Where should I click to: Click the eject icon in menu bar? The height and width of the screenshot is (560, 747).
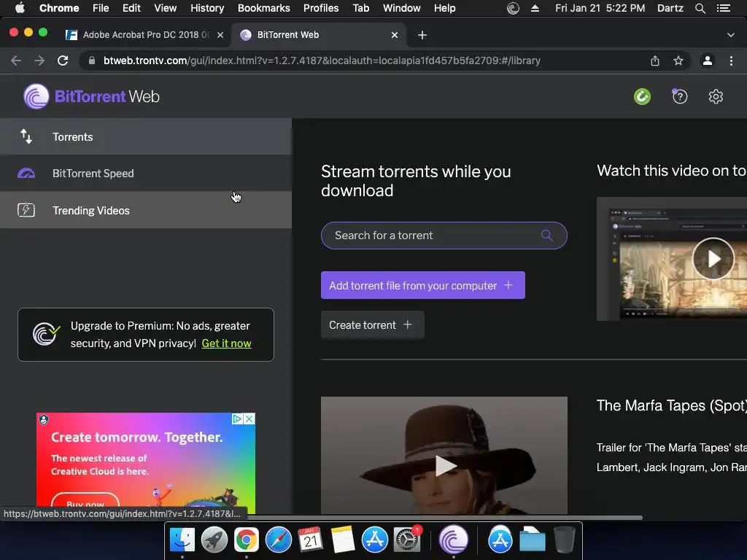pyautogui.click(x=535, y=8)
